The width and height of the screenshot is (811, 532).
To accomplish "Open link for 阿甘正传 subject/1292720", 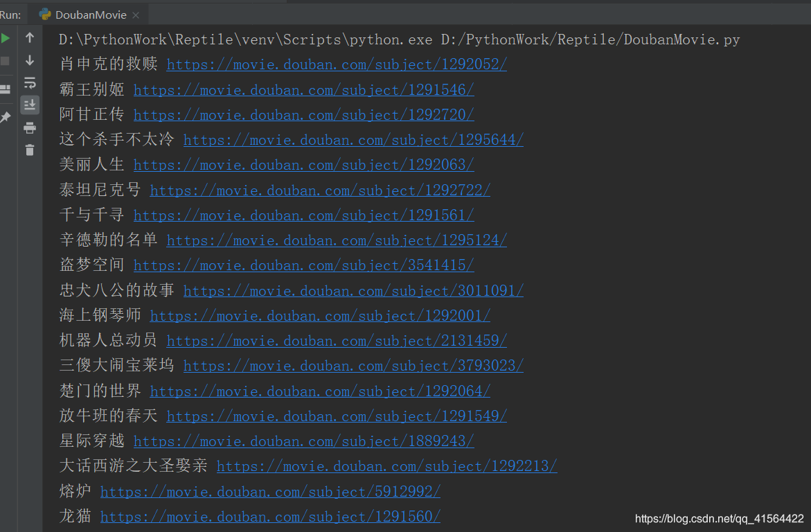I will click(303, 115).
